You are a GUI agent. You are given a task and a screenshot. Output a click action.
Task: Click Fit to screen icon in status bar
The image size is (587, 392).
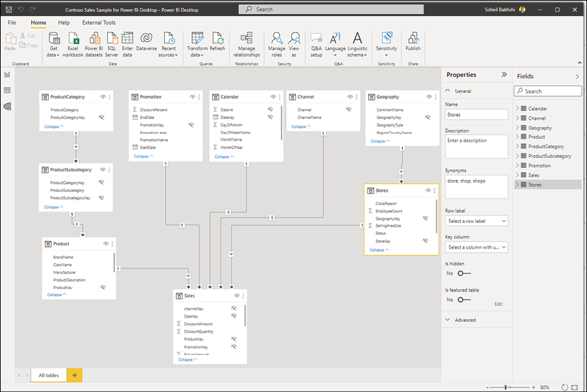(574, 387)
